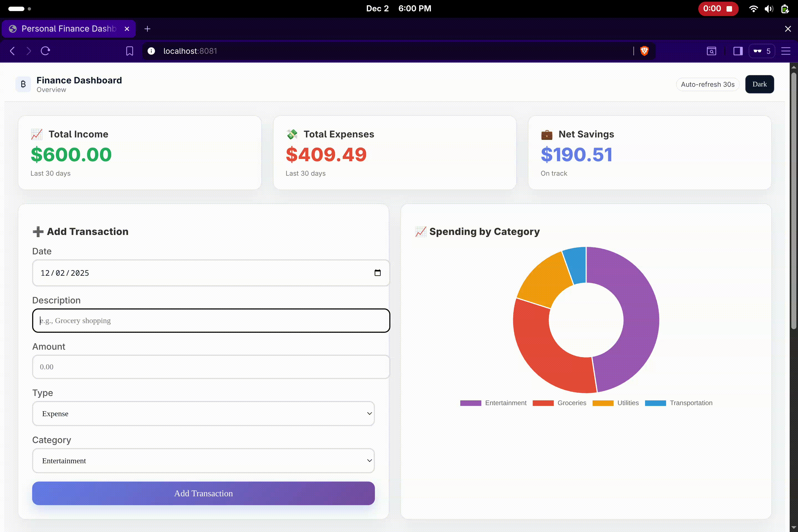The height and width of the screenshot is (532, 798).
Task: Toggle the Auto-refresh 30s setting
Action: [707, 84]
